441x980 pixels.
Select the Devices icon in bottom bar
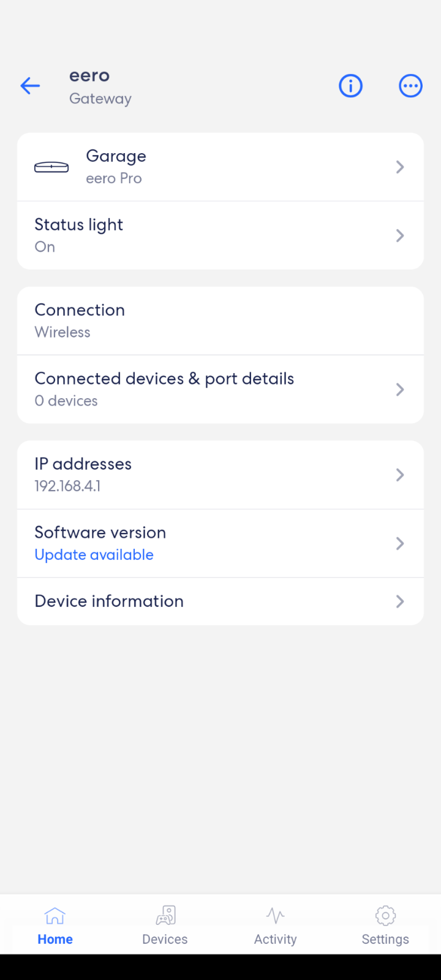coord(165,916)
